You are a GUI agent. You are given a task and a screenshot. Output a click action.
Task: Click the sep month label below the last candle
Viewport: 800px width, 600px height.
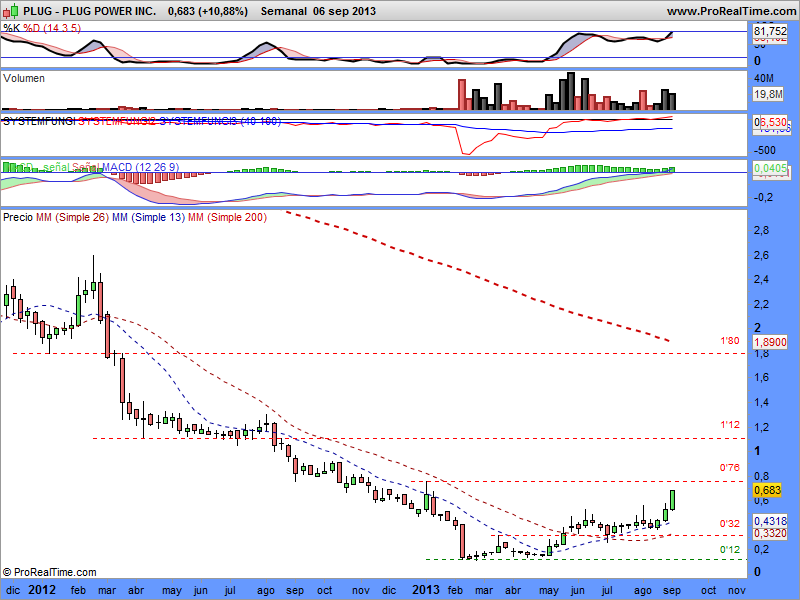tap(672, 590)
